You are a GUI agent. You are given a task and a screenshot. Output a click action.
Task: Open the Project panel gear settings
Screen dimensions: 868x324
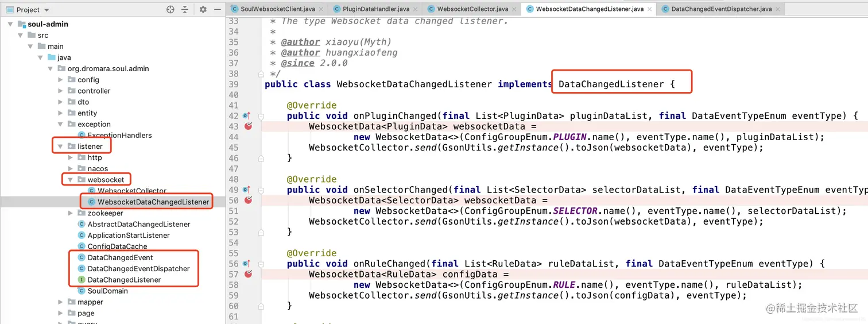(x=203, y=10)
